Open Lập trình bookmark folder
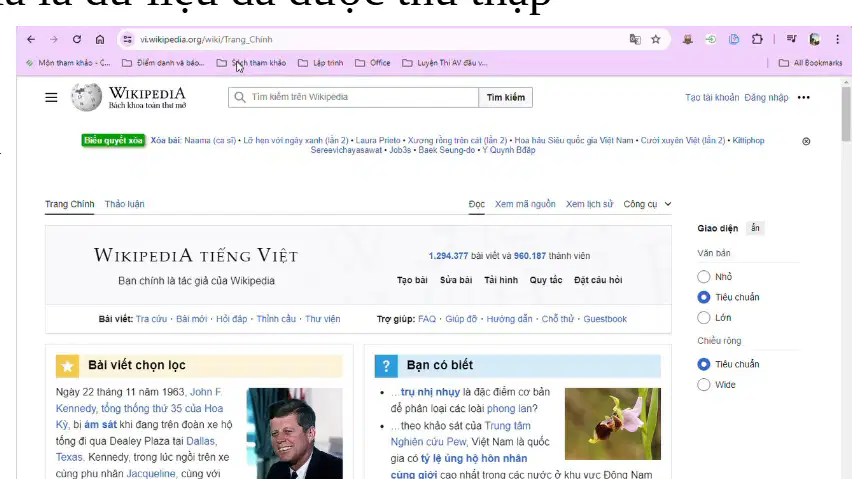853x479 pixels. pos(321,63)
